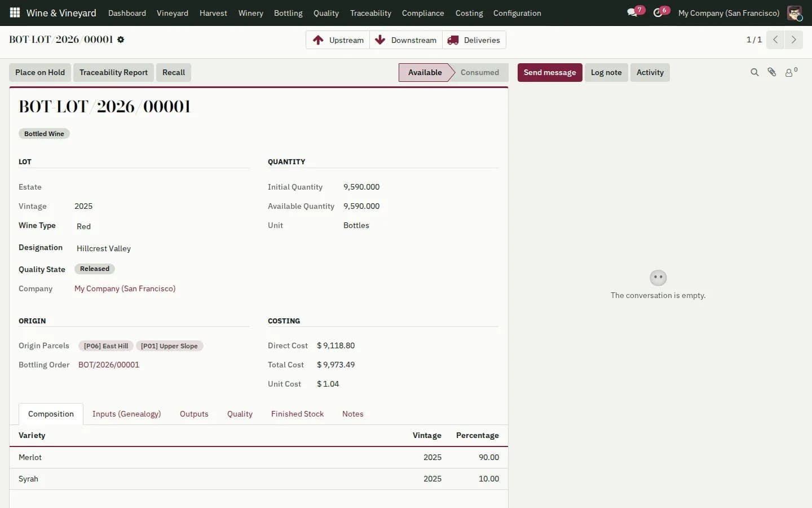Click Log note button

(606, 72)
